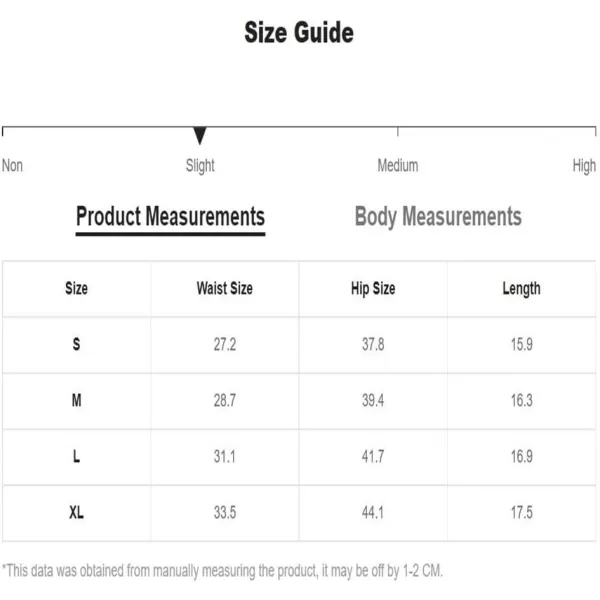Click the 44.1 hip value for XL
This screenshot has width=600, height=600.
tap(373, 512)
